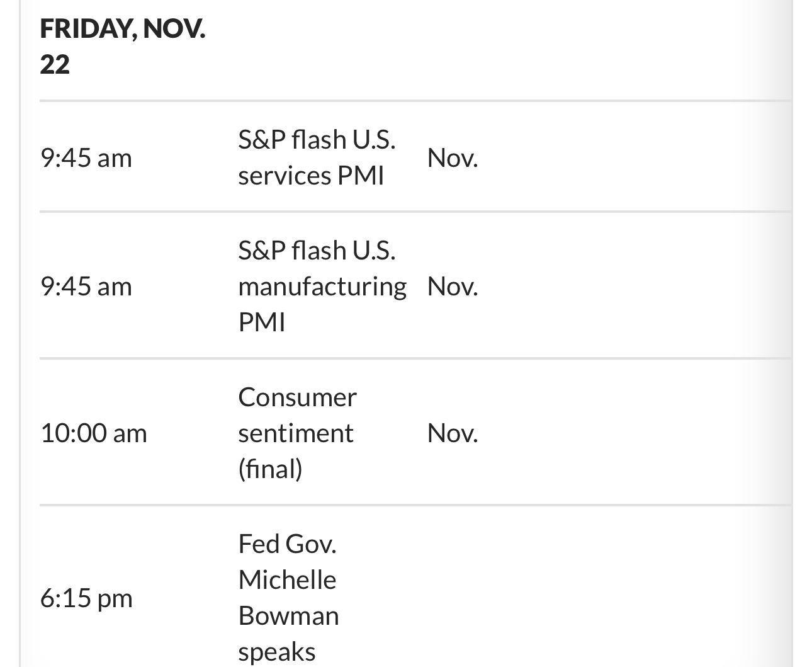Image resolution: width=812 pixels, height=667 pixels.
Task: Click the word PMI under manufacturing
Action: [262, 322]
